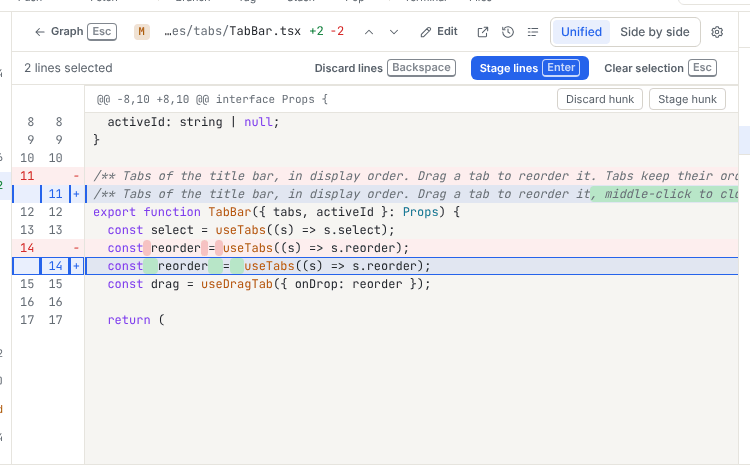Select the plus marker on added line 11
Image resolution: width=750 pixels, height=476 pixels.
click(76, 194)
